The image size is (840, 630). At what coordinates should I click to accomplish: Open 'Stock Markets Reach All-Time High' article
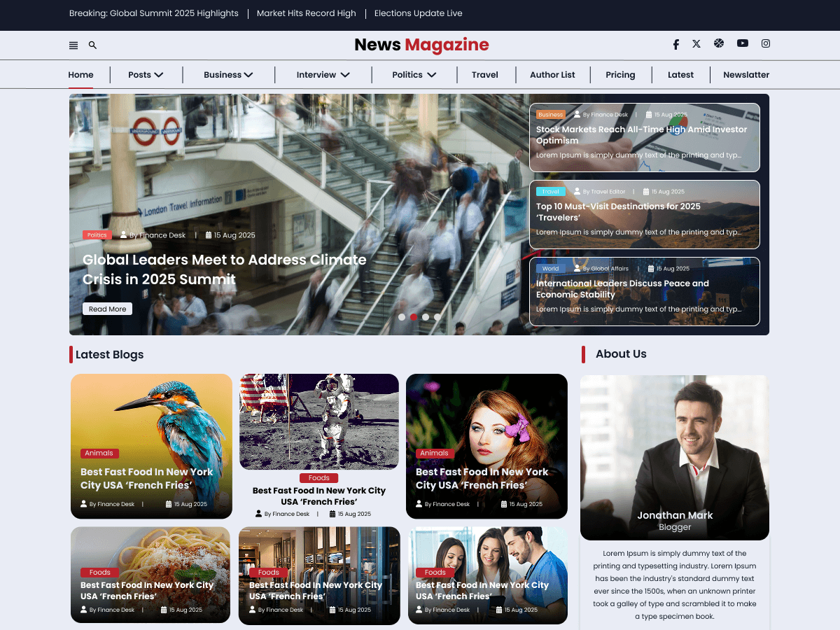(642, 135)
